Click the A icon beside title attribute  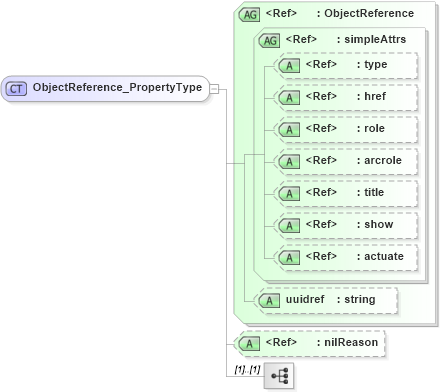(289, 194)
